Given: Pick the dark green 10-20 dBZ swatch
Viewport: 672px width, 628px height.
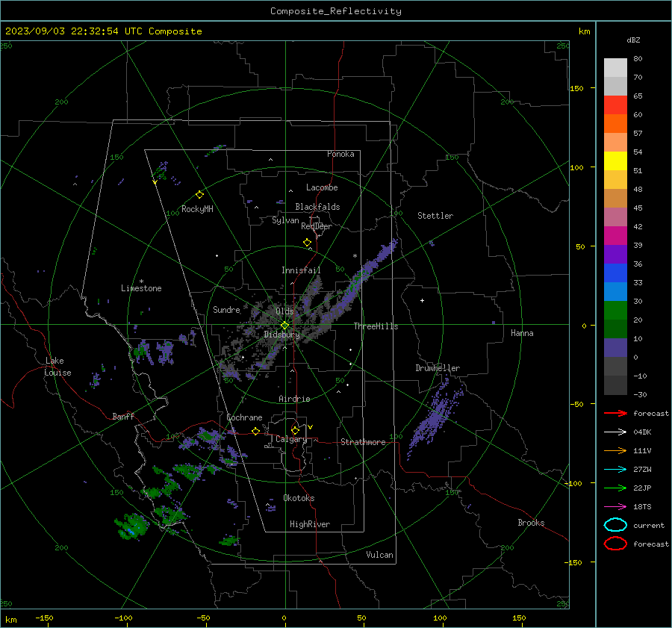Looking at the screenshot, I should (x=615, y=329).
